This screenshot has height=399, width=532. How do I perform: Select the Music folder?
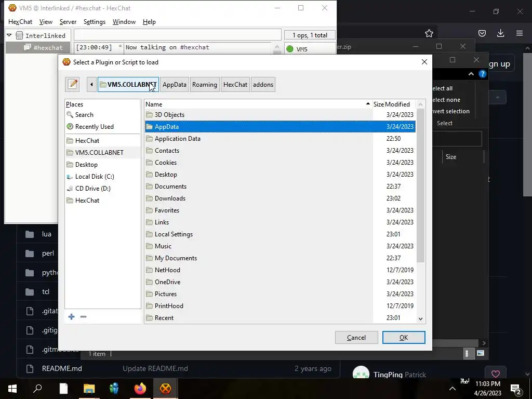point(280,246)
